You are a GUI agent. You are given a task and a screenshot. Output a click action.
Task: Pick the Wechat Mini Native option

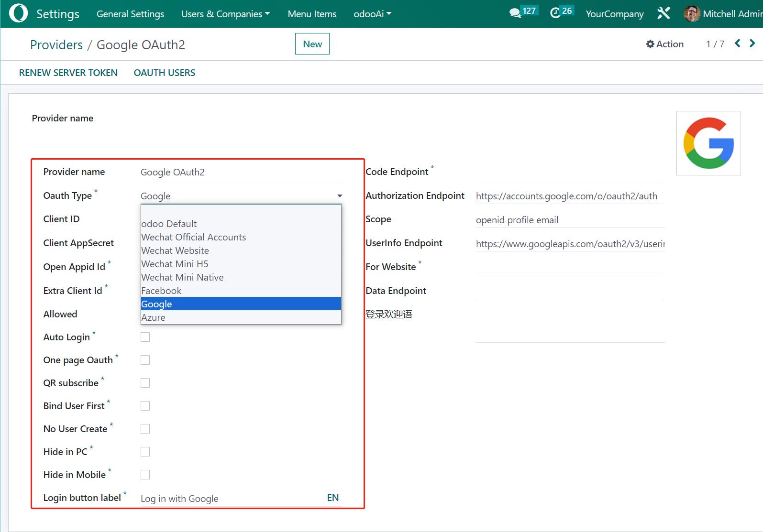point(241,277)
